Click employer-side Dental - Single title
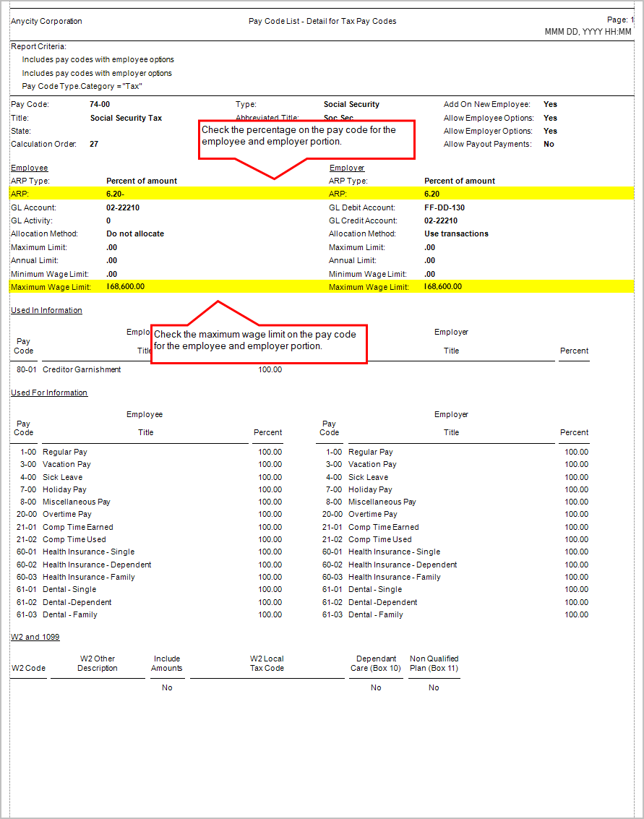This screenshot has width=644, height=819. [x=376, y=590]
